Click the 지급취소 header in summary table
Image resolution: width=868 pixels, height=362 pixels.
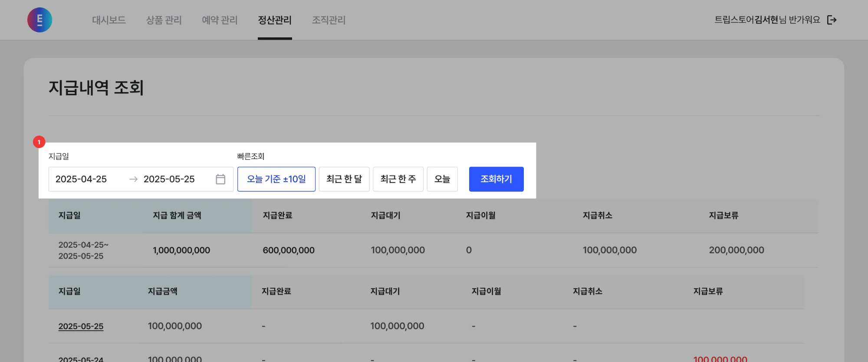click(x=598, y=216)
